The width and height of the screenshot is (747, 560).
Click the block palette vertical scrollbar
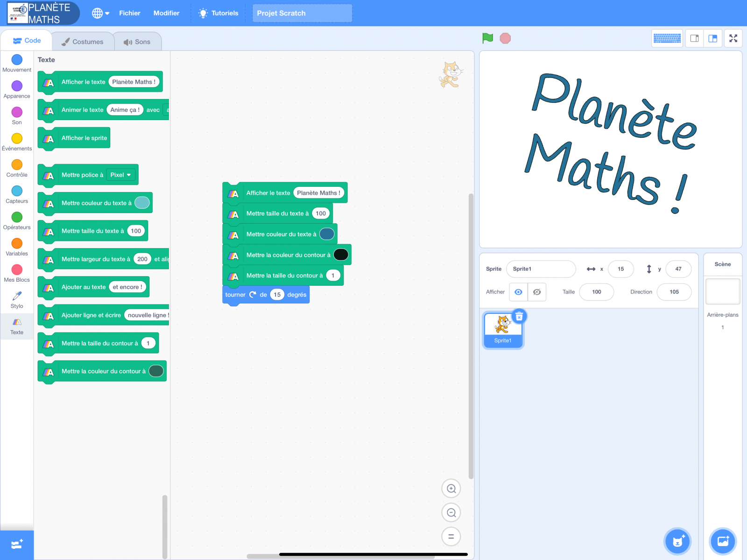tap(165, 526)
